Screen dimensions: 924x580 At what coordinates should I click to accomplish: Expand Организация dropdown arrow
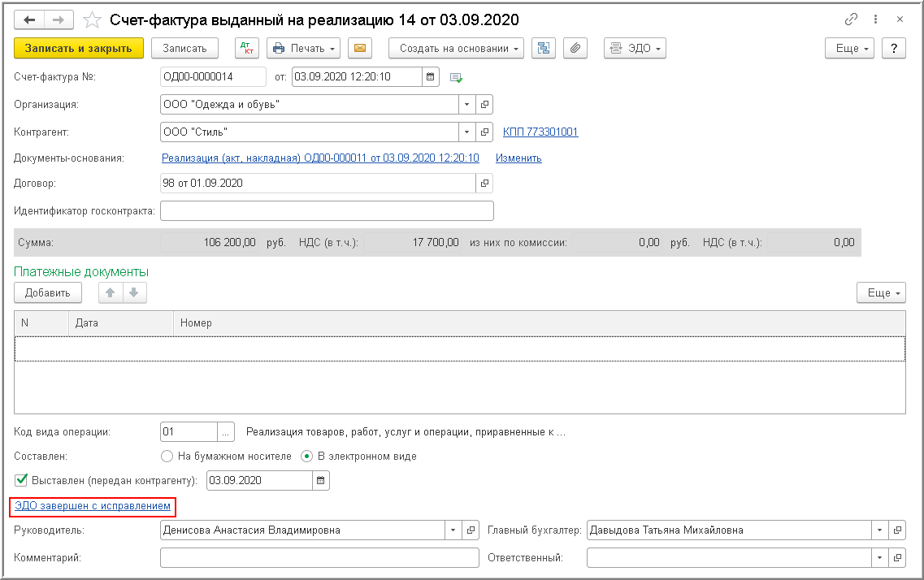coord(466,104)
